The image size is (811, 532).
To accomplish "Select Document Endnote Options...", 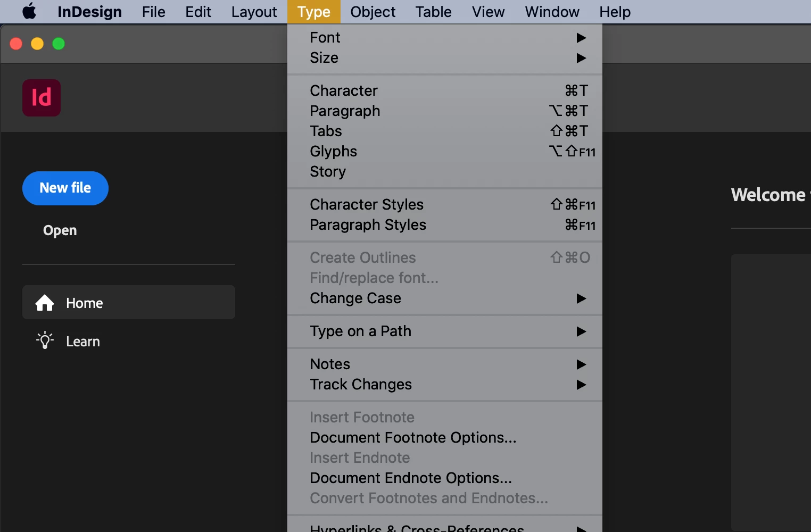I will click(445, 478).
